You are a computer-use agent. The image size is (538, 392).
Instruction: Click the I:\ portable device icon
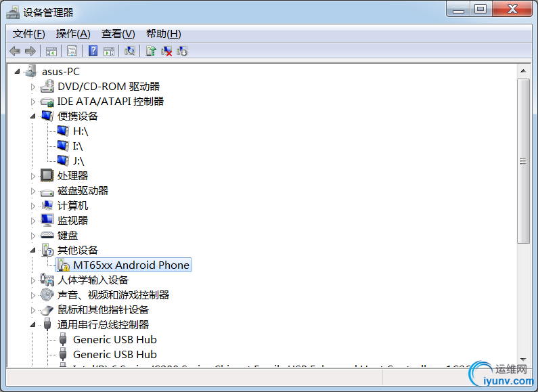pyautogui.click(x=63, y=146)
